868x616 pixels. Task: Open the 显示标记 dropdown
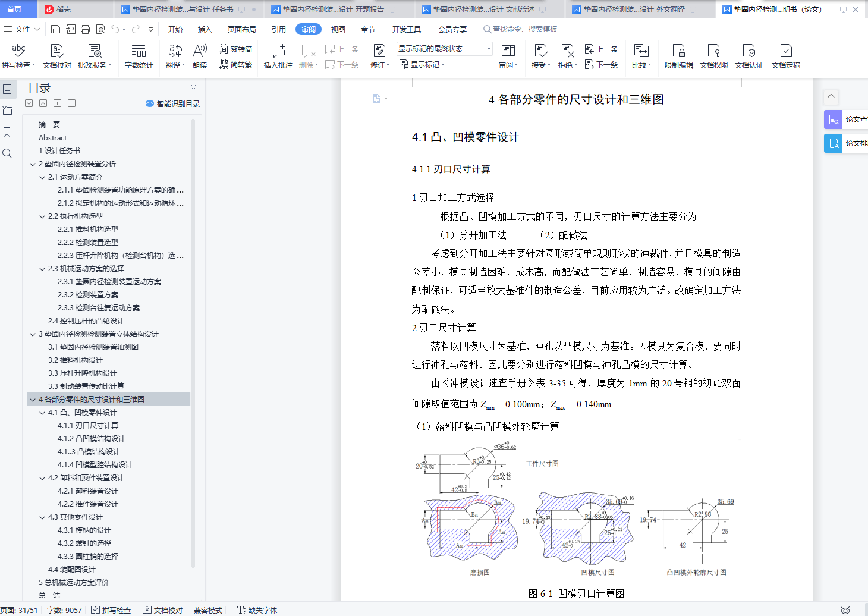pos(422,64)
